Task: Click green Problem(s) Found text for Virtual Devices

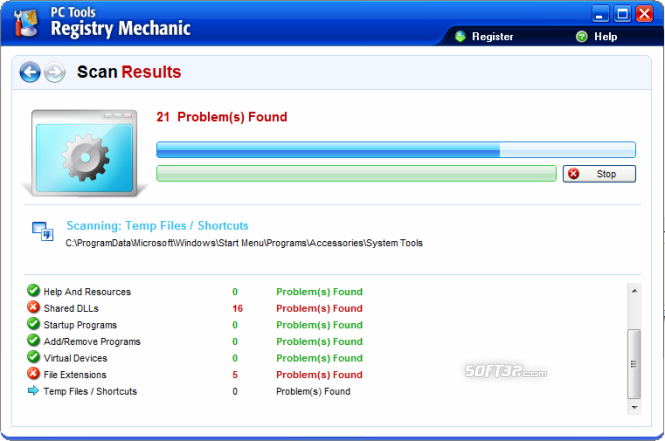Action: point(319,358)
